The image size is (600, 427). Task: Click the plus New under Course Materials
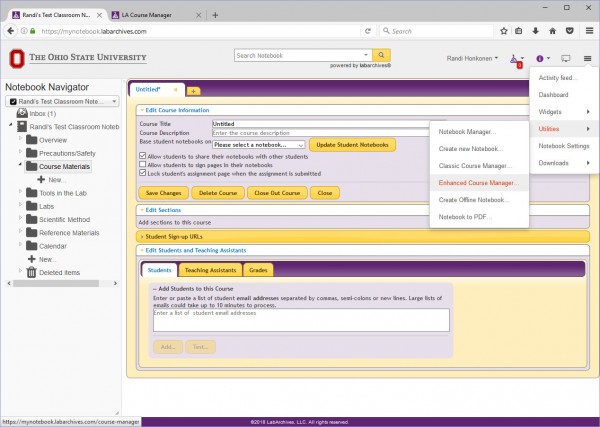point(51,179)
